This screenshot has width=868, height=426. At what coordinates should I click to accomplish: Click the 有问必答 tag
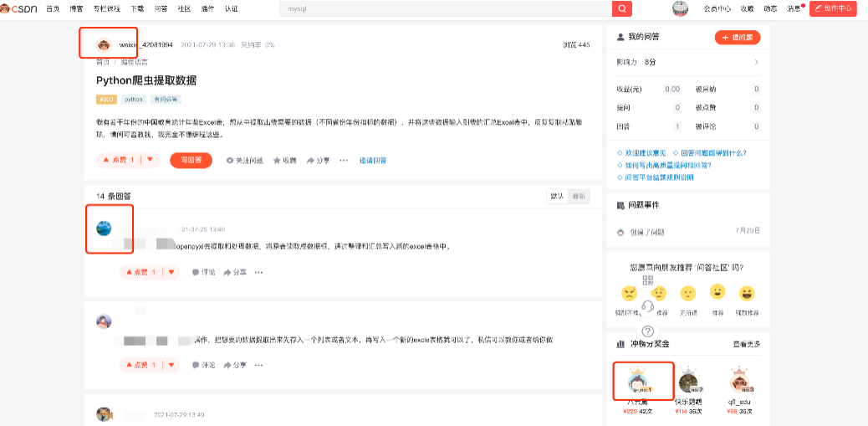166,100
